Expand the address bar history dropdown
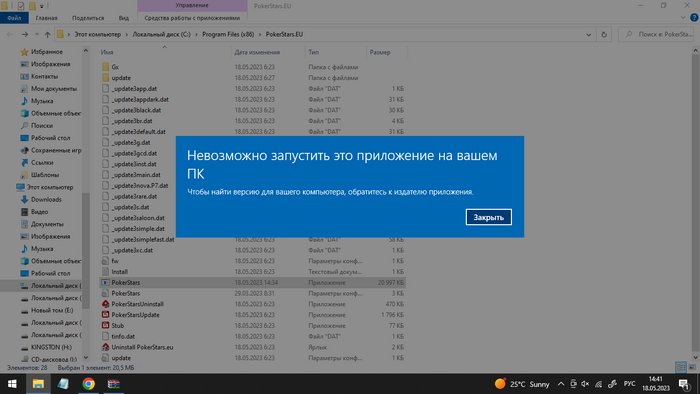700x394 pixels. (588, 34)
